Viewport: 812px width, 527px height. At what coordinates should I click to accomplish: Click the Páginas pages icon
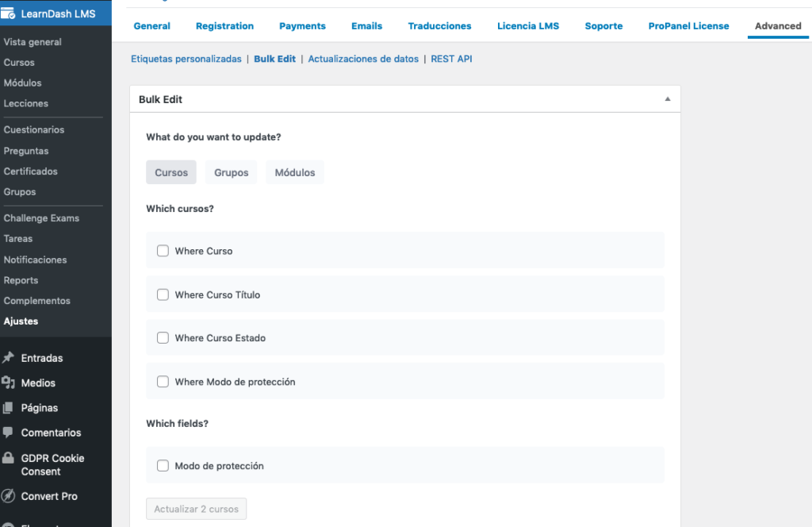pos(9,408)
